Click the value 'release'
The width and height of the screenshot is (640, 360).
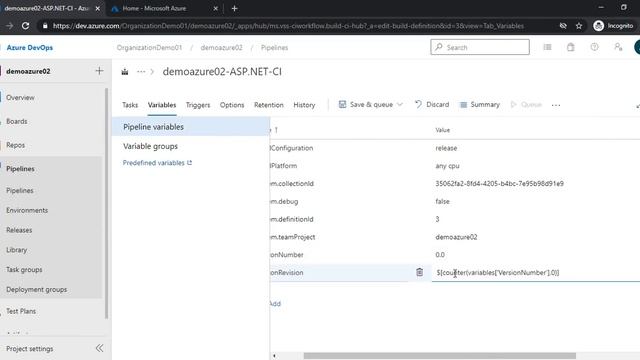click(446, 148)
